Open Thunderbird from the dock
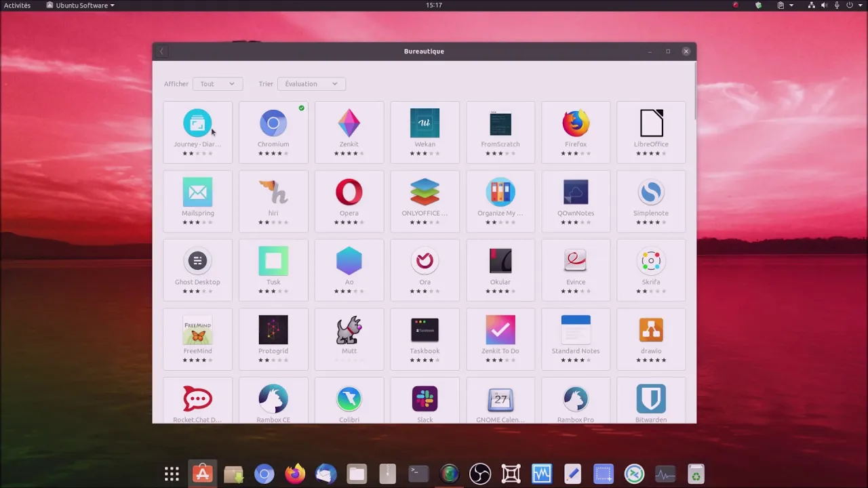Screen dimensions: 868x488 click(326, 474)
